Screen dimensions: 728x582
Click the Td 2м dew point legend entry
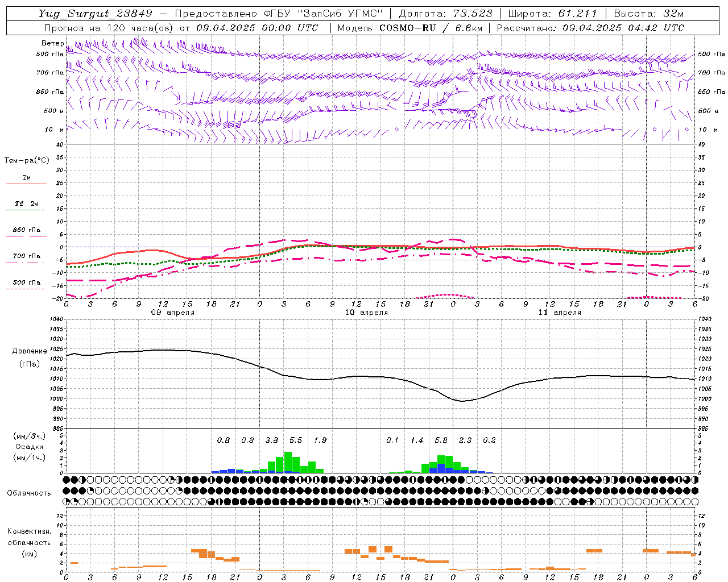click(26, 203)
